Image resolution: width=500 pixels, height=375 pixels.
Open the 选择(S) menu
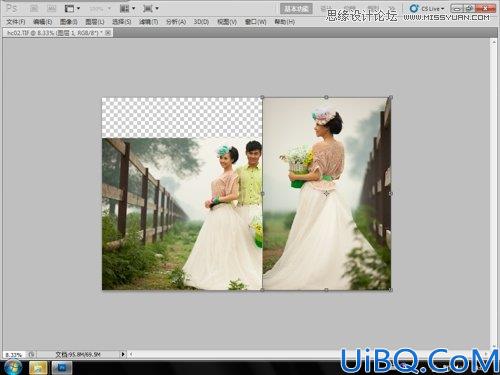122,22
